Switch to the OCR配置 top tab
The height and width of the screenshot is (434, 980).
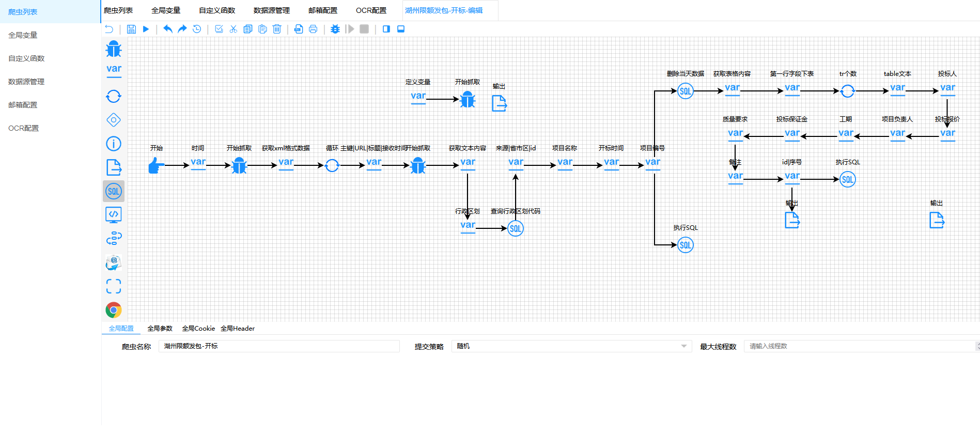click(371, 10)
